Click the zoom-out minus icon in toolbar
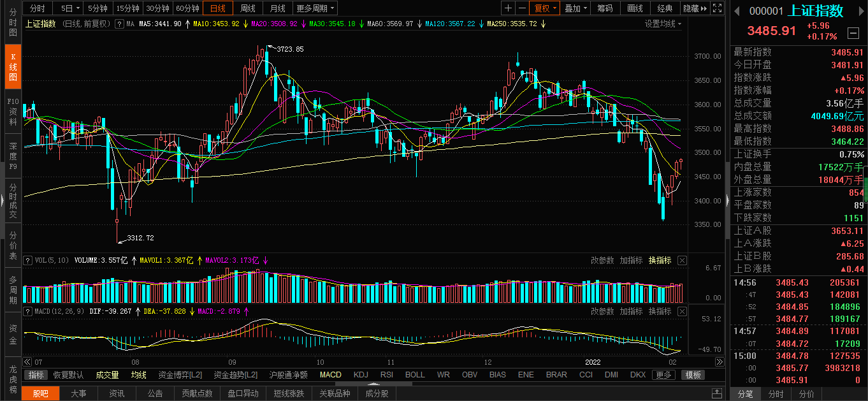Screen dimensions: 868x401 (522, 8)
